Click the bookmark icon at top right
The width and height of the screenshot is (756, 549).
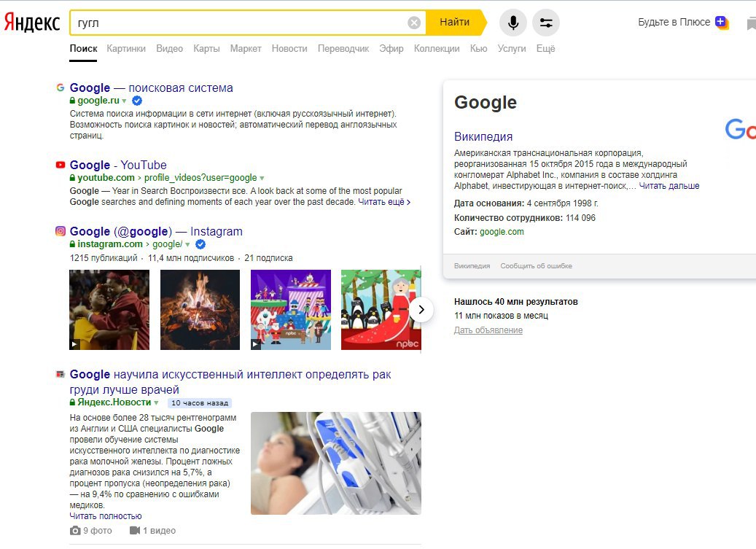pos(751,23)
